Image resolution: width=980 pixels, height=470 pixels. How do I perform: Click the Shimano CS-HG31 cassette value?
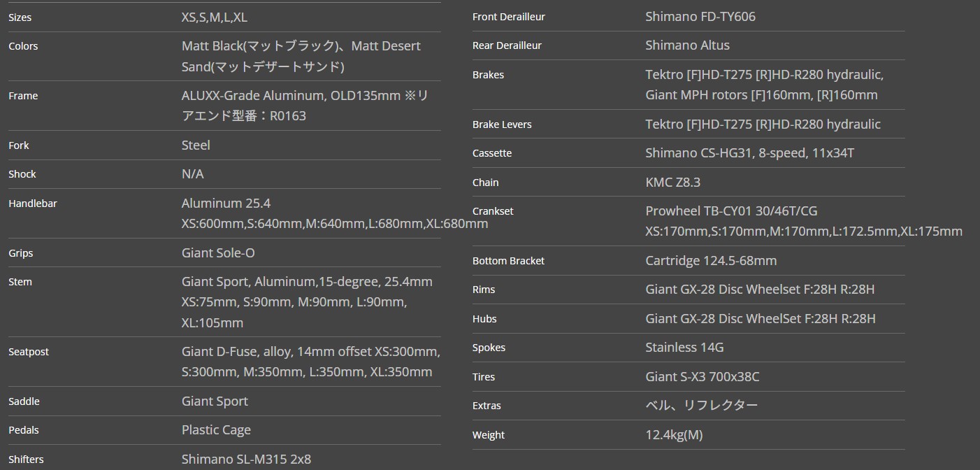point(749,153)
